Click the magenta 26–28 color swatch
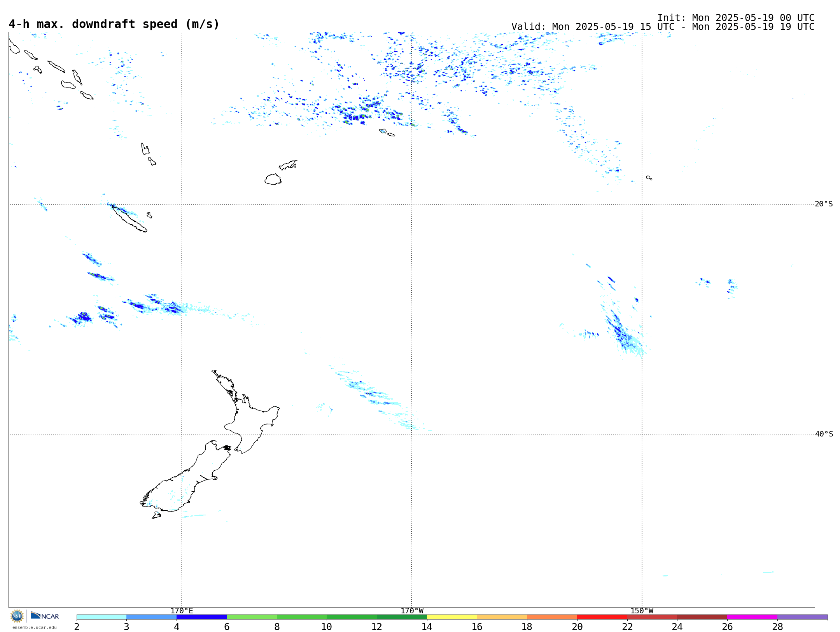Image resolution: width=840 pixels, height=632 pixels. click(x=752, y=617)
